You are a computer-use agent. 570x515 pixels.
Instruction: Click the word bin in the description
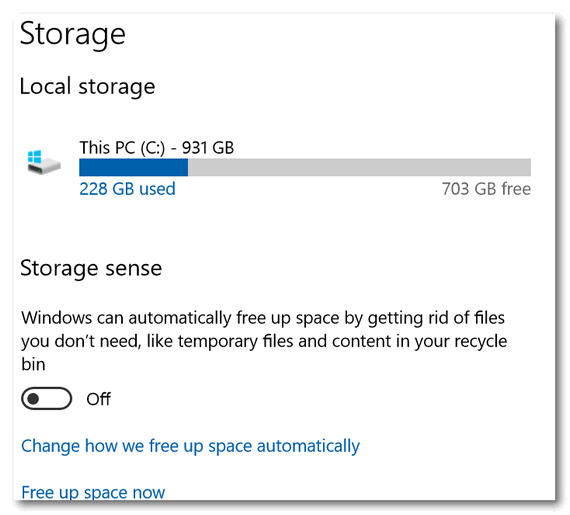33,364
